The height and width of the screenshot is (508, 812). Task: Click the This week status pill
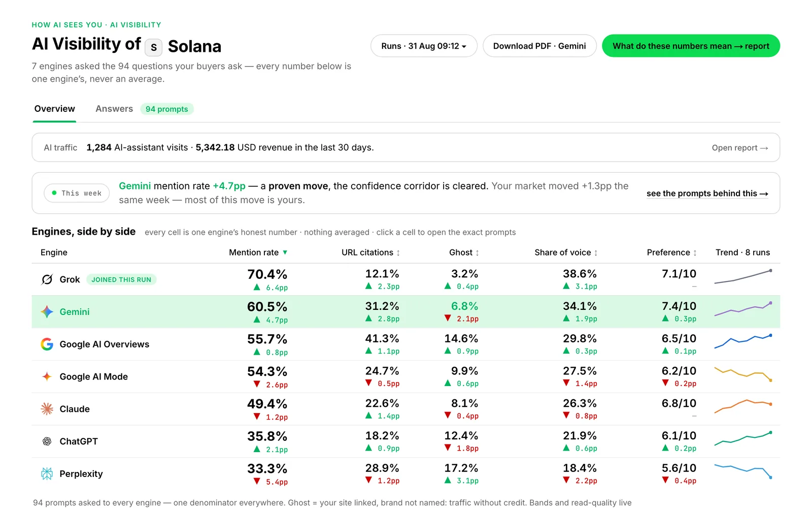pyautogui.click(x=77, y=193)
